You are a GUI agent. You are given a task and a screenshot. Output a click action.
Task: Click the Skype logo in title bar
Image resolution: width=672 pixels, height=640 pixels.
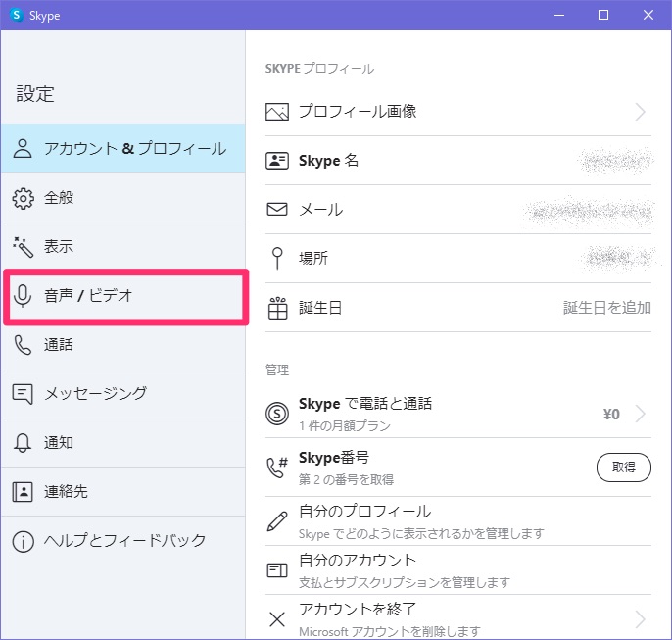pyautogui.click(x=17, y=15)
